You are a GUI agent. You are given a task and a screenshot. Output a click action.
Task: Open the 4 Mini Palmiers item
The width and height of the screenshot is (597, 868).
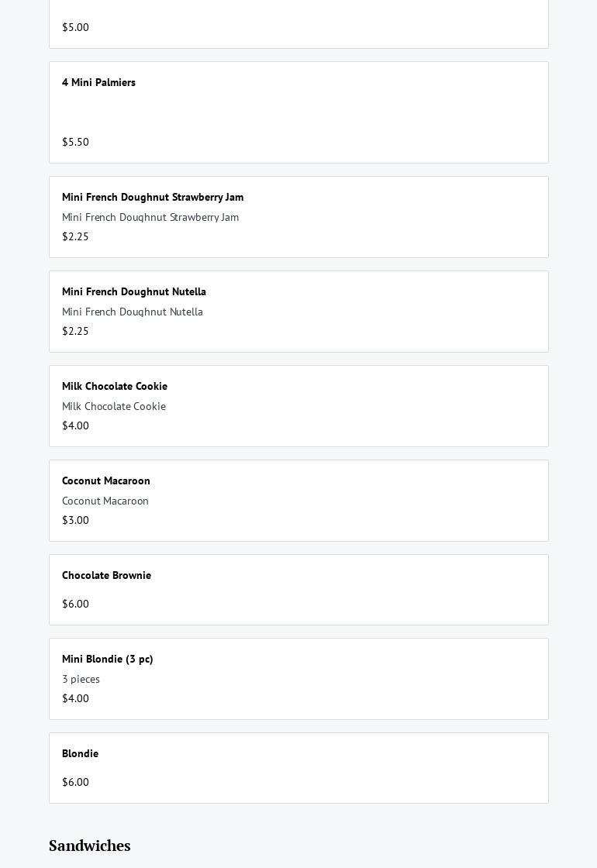pos(298,112)
